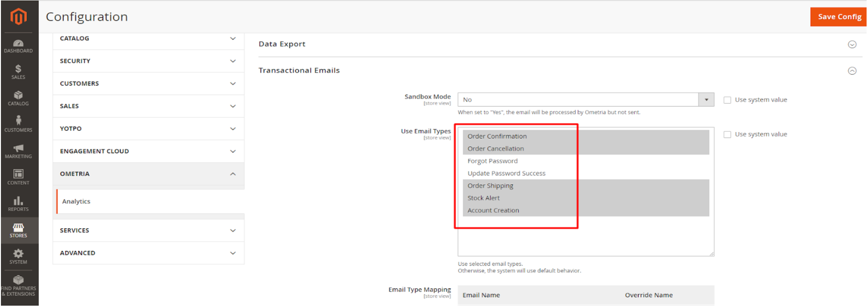
Task: Expand the Customers configuration section
Action: 149,83
